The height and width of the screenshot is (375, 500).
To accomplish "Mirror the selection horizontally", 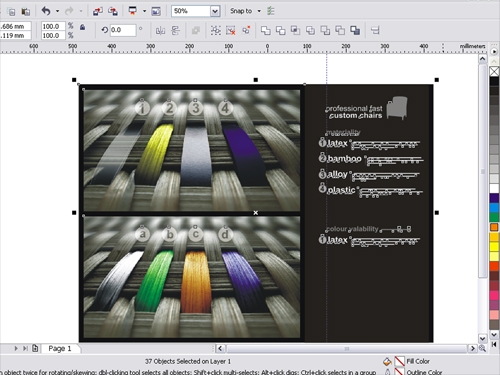I will (160, 31).
